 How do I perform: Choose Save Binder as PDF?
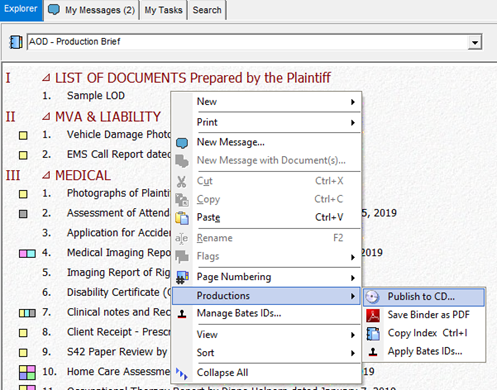click(424, 315)
